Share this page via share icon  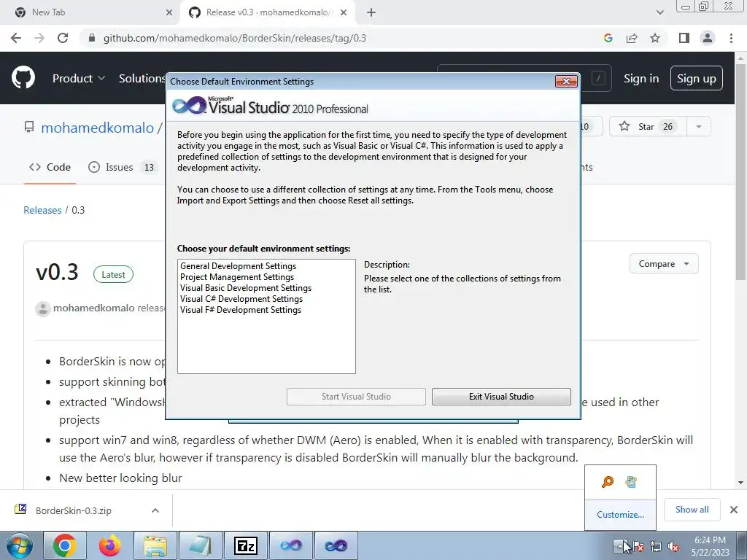coord(632,38)
